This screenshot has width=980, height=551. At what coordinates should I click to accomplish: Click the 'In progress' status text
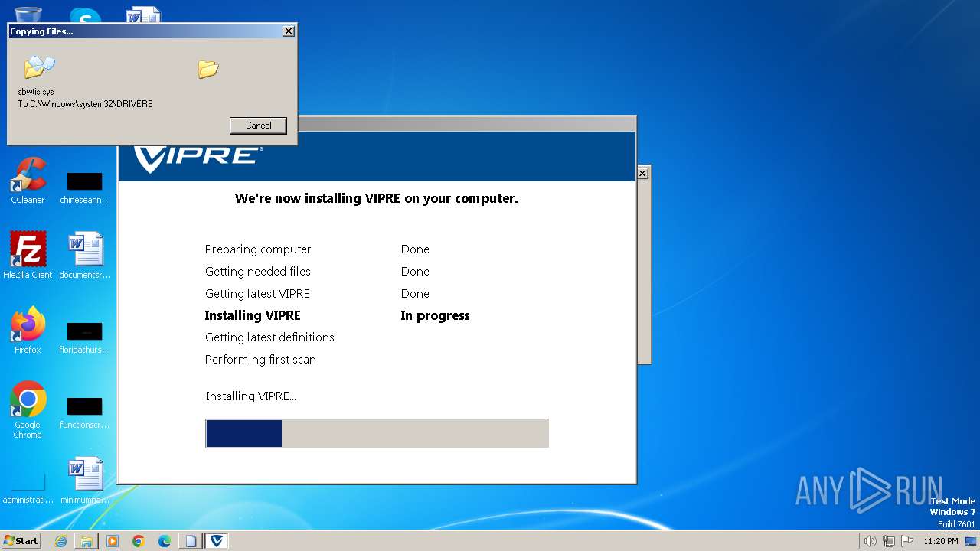(435, 315)
